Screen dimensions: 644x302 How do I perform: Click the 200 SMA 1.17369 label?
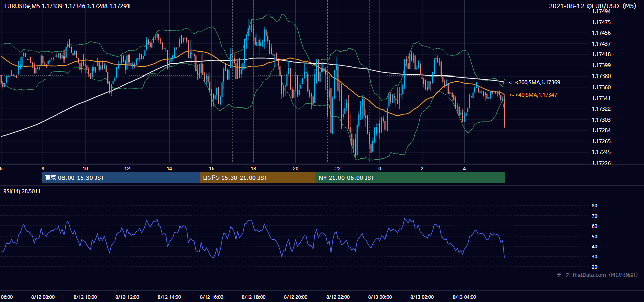535,82
